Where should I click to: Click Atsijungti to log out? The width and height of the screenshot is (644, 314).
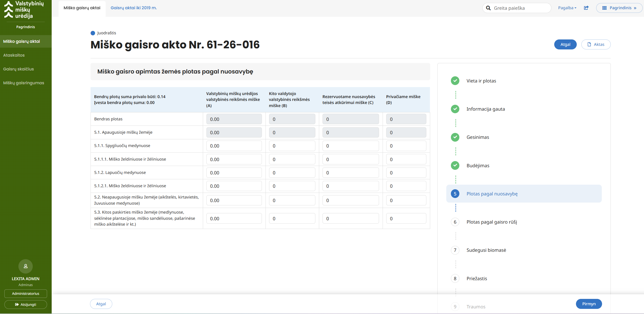pos(26,305)
